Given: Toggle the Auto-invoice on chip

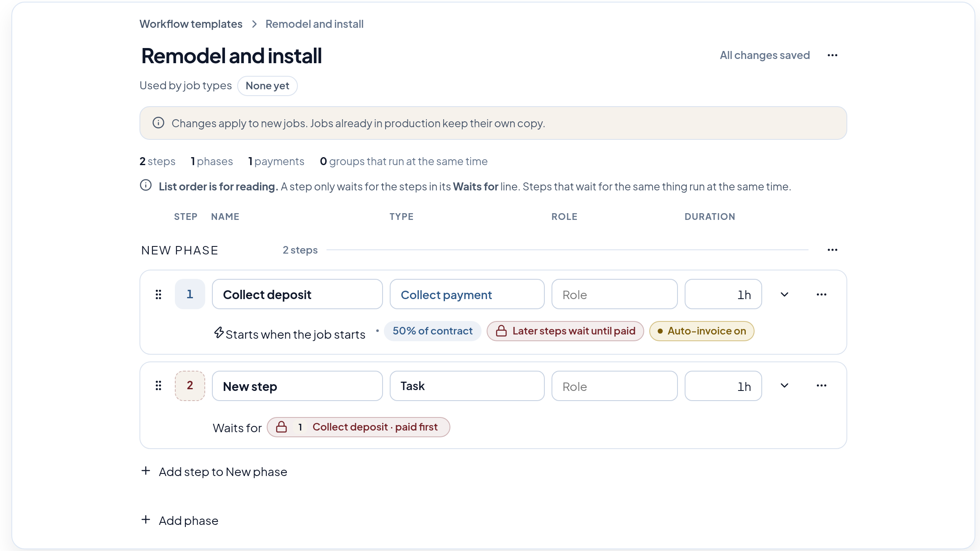Looking at the screenshot, I should pos(702,331).
